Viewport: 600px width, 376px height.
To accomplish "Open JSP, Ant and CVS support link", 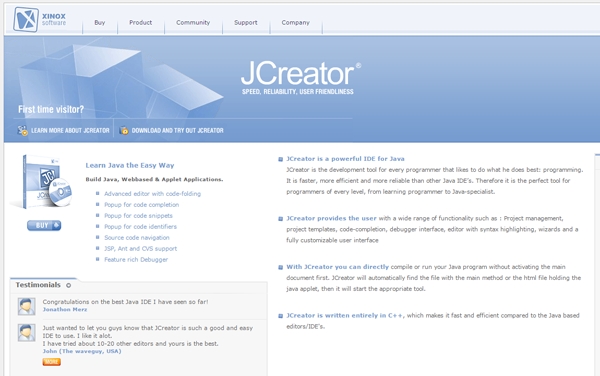I will (140, 249).
